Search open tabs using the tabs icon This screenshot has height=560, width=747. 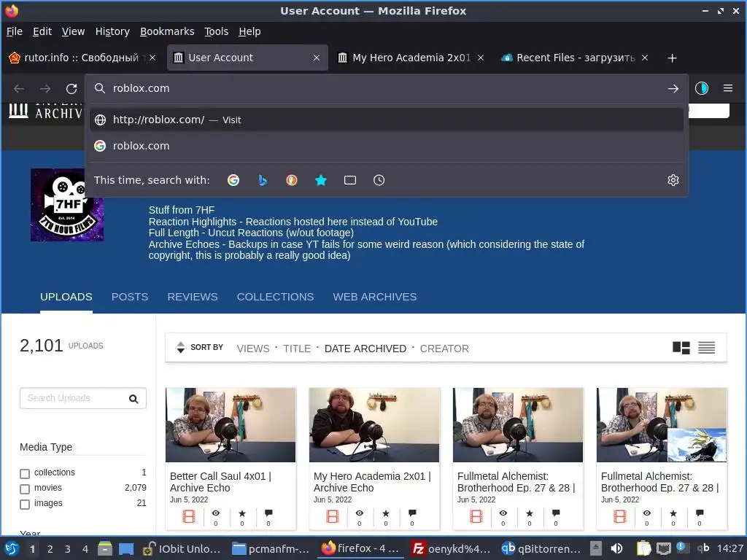pyautogui.click(x=350, y=180)
